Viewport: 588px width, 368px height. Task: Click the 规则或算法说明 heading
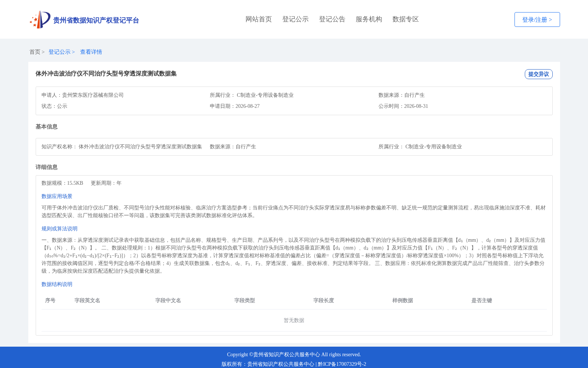60,229
